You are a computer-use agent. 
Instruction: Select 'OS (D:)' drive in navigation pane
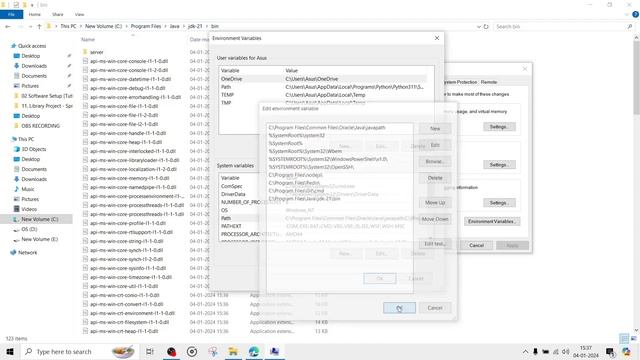(29, 229)
